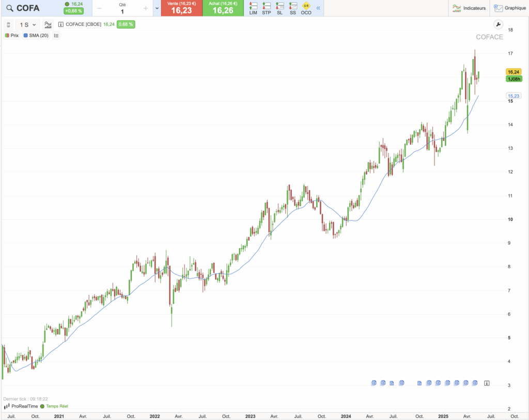Click the 2025 label on the time axis
529x420 pixels.
443,416
